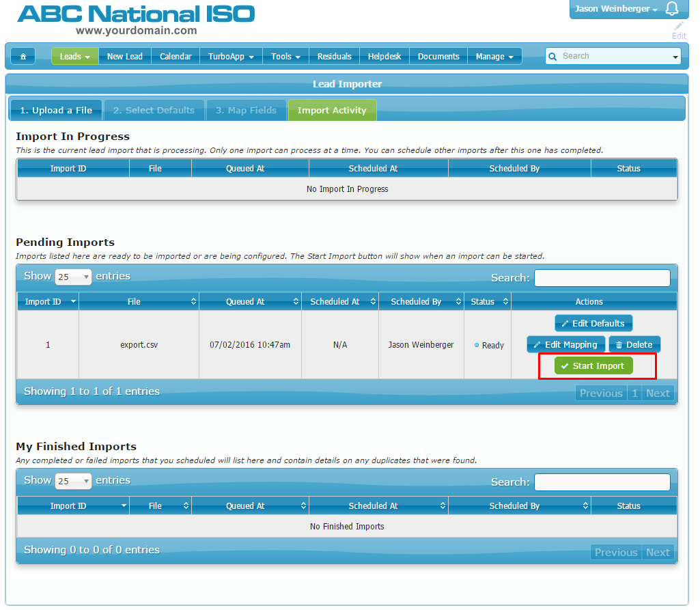Open Pending Imports Show entries dropdown

pos(74,277)
